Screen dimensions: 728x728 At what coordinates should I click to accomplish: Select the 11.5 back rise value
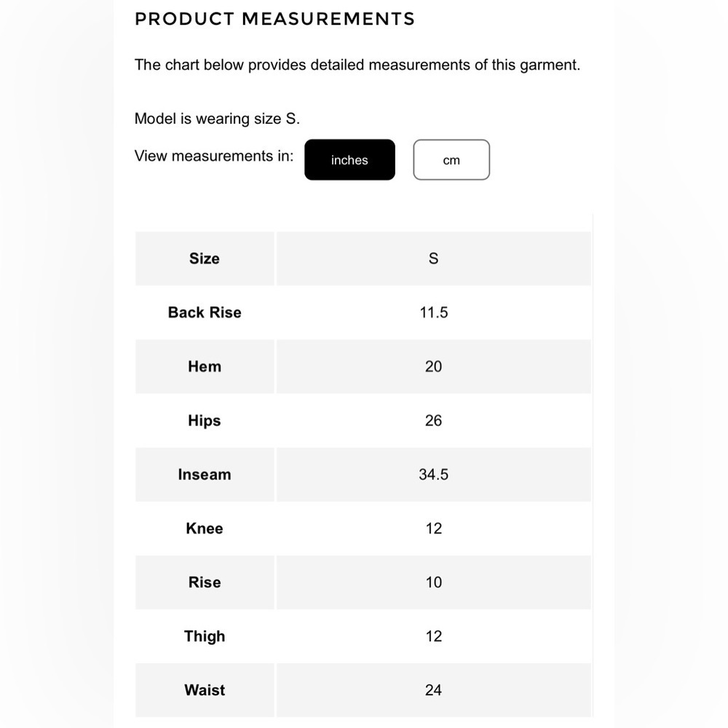pyautogui.click(x=434, y=312)
